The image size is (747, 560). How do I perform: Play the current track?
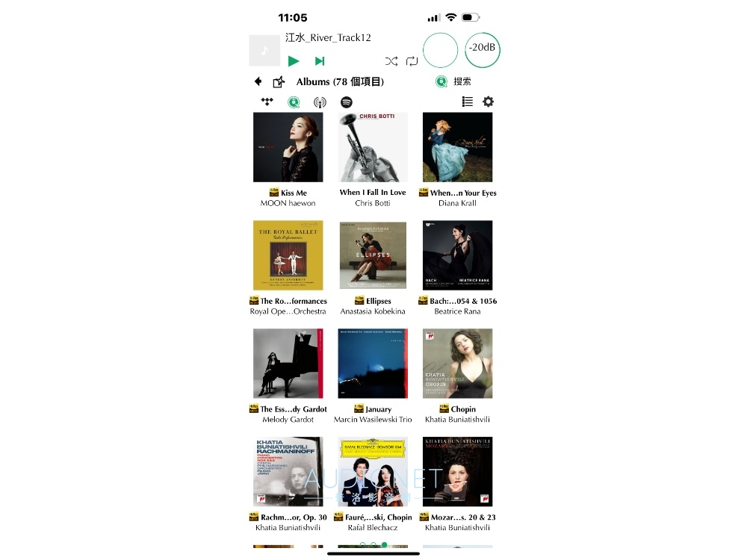[294, 61]
